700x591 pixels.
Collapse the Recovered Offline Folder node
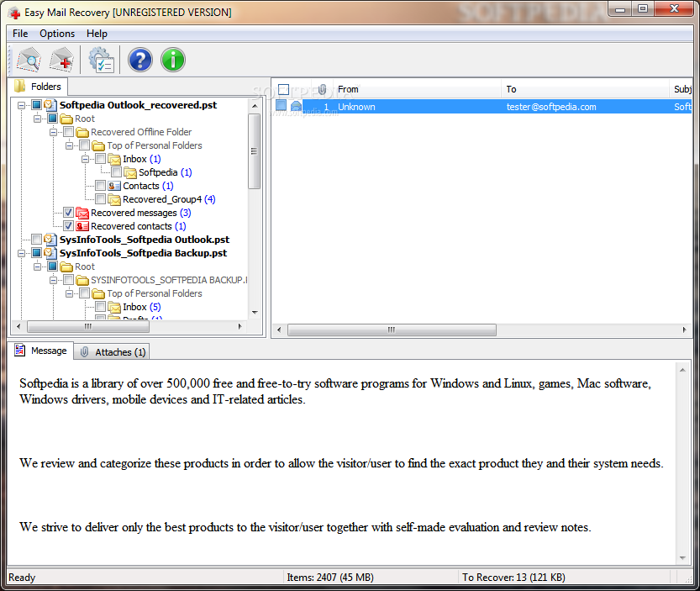click(x=53, y=132)
